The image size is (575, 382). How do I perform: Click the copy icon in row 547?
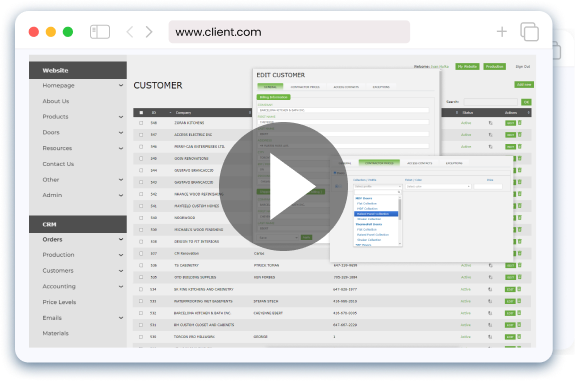[x=490, y=135]
